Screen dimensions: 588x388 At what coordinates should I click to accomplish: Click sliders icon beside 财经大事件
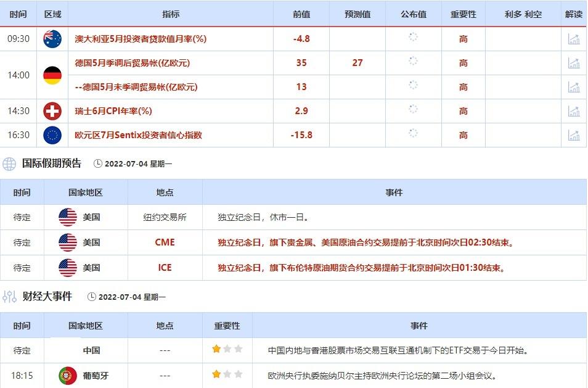click(9, 297)
